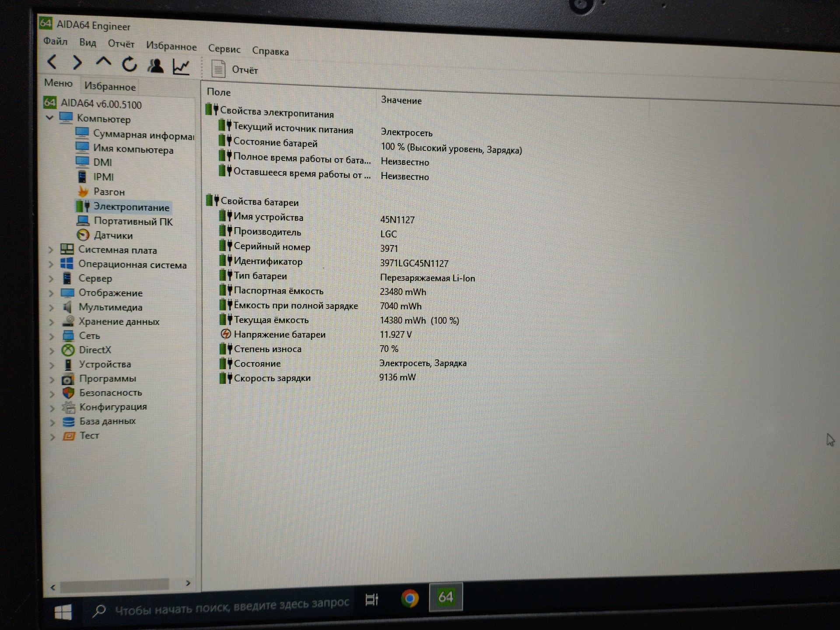Click the Устройства device icon
This screenshot has width=840, height=630.
point(68,364)
